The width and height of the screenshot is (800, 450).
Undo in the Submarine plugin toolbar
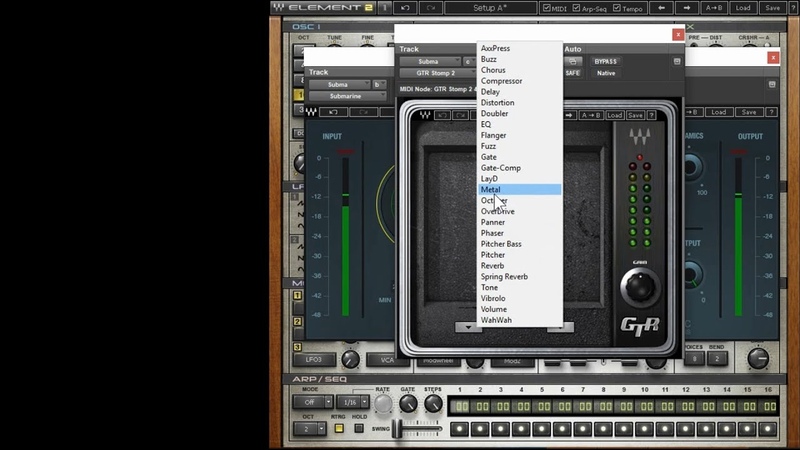tap(333, 112)
